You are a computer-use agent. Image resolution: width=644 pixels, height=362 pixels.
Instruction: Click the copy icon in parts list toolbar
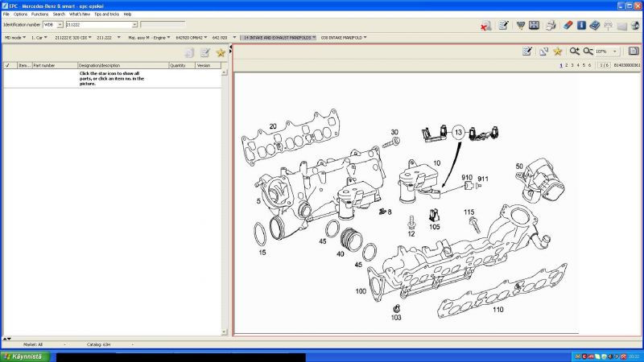pos(189,52)
